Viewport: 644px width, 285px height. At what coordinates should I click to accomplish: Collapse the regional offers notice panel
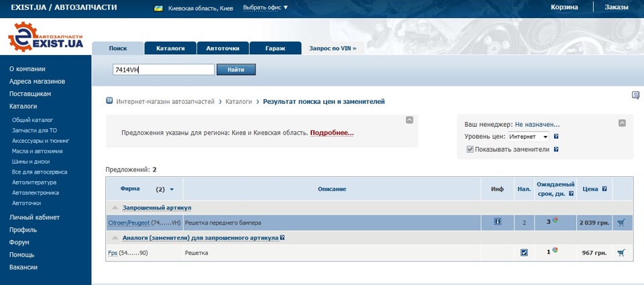coord(409,120)
